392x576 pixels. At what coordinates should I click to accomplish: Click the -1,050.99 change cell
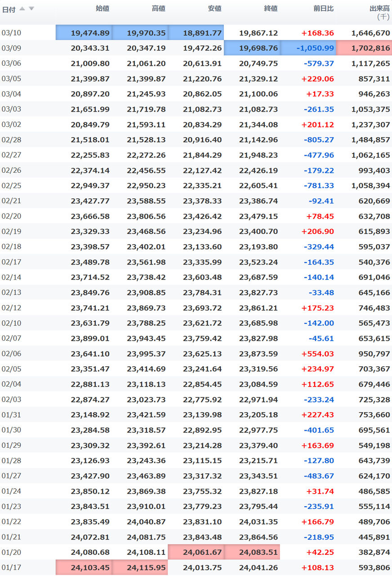pyautogui.click(x=308, y=48)
